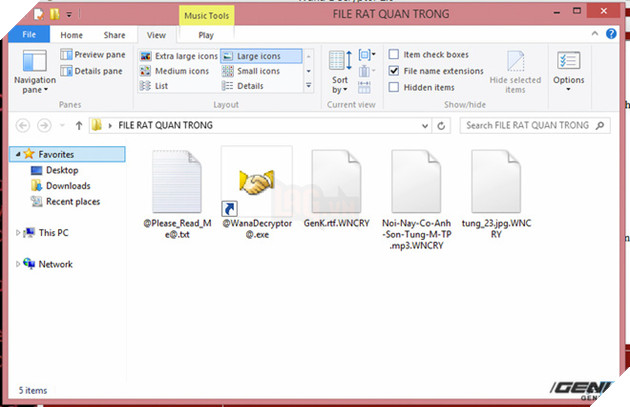Click the Options icon in ribbon
The width and height of the screenshot is (630, 407).
pyautogui.click(x=568, y=69)
